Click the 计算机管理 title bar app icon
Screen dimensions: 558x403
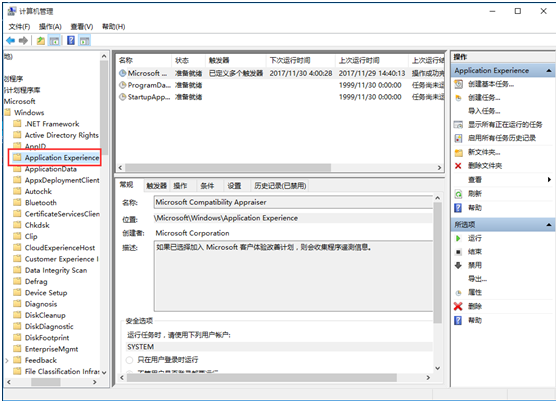12,11
